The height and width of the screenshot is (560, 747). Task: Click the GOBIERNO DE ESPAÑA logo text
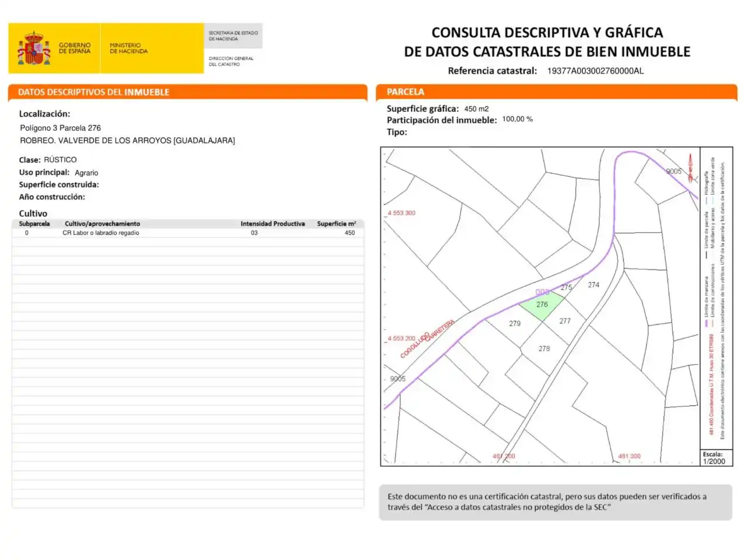75,48
